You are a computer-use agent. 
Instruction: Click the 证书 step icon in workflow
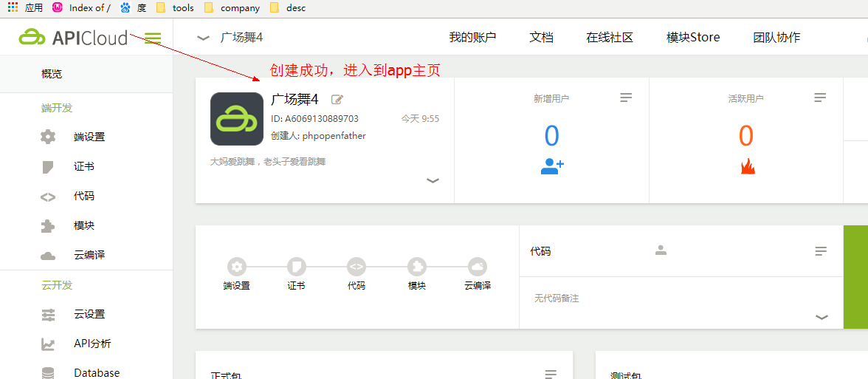[296, 267]
